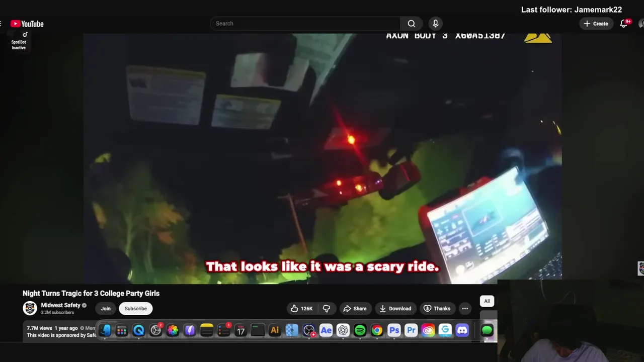Image resolution: width=644 pixels, height=362 pixels.
Task: Launch Adobe Illustrator from the dock
Action: click(275, 330)
